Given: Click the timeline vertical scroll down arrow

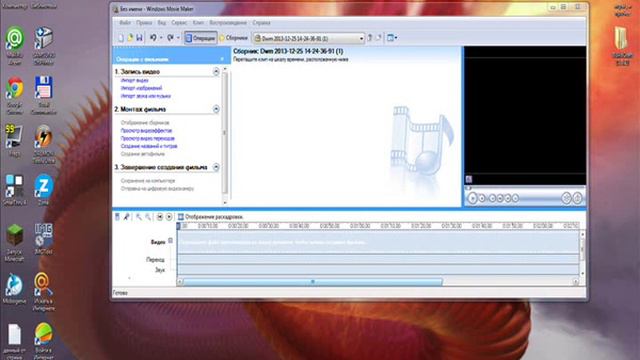Looking at the screenshot, I should pyautogui.click(x=582, y=273).
